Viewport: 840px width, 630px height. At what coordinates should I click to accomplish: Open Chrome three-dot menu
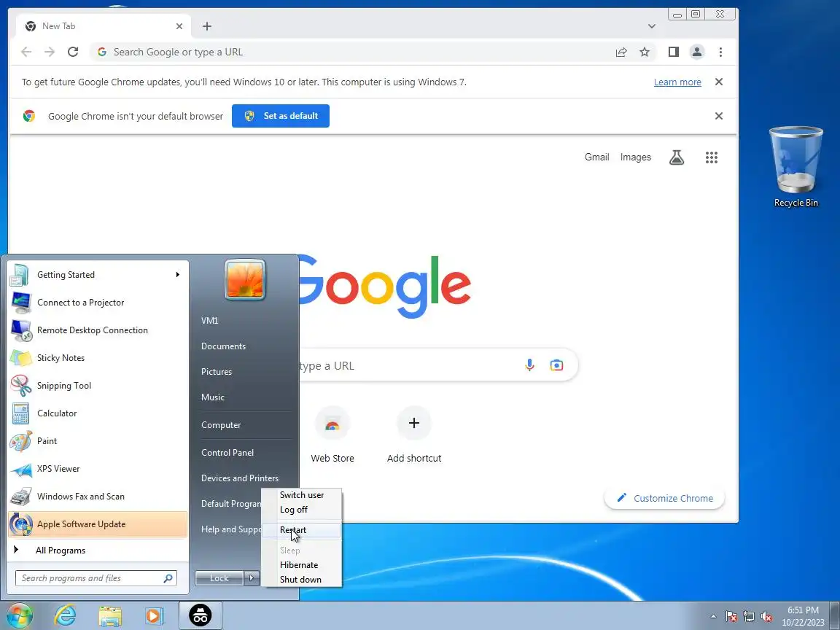(x=720, y=52)
